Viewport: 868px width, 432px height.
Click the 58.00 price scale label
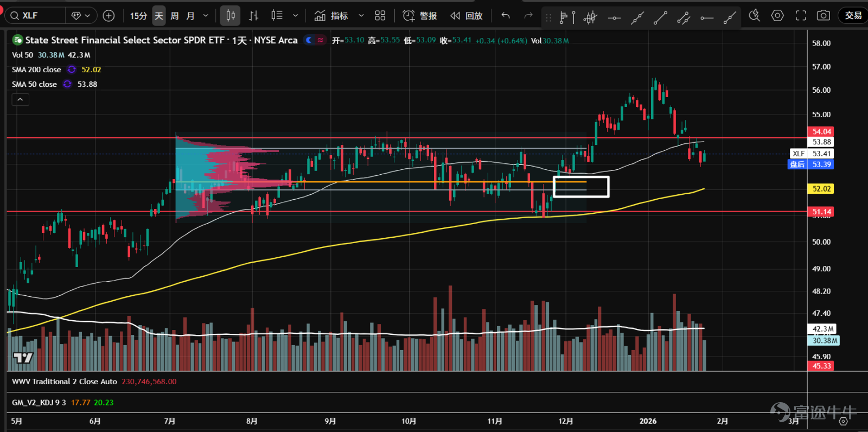(x=821, y=43)
